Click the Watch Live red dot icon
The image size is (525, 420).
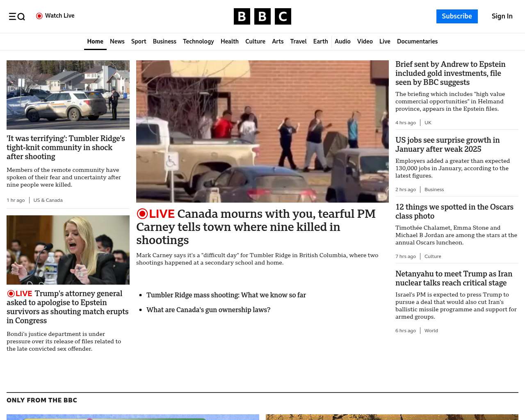(39, 16)
